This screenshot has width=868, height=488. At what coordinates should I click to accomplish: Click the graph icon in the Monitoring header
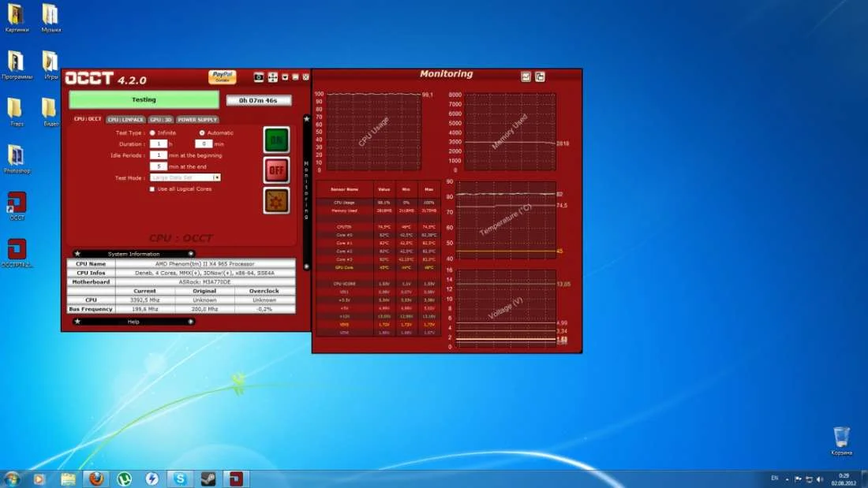(526, 77)
